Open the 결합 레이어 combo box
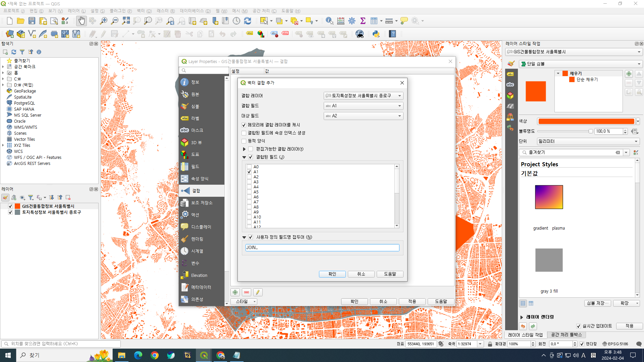The image size is (644, 362). pos(363,96)
